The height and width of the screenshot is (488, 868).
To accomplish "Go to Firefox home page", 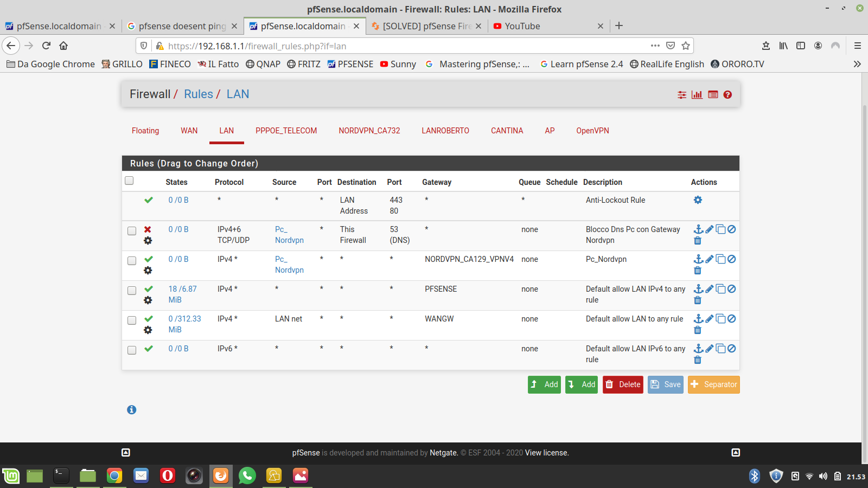I will (63, 46).
